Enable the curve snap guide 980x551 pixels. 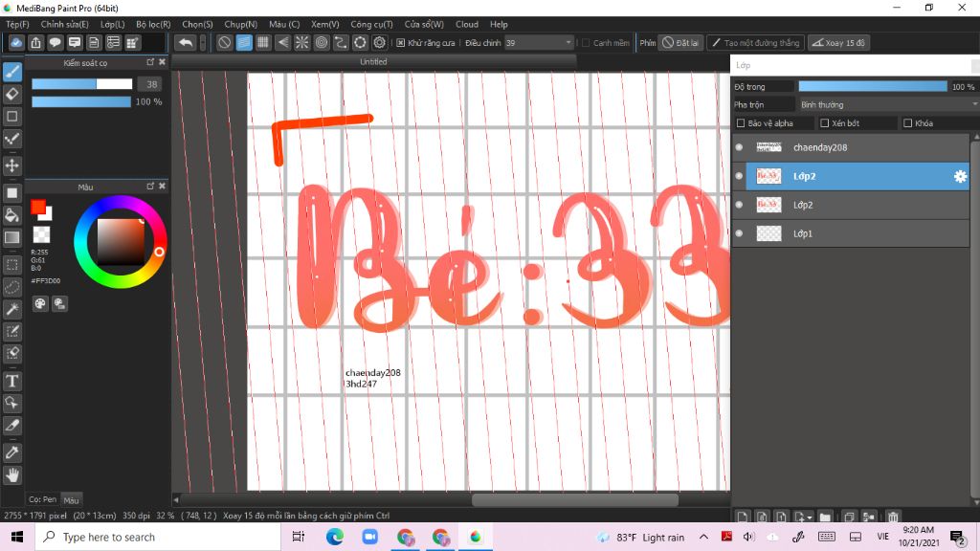pos(341,42)
